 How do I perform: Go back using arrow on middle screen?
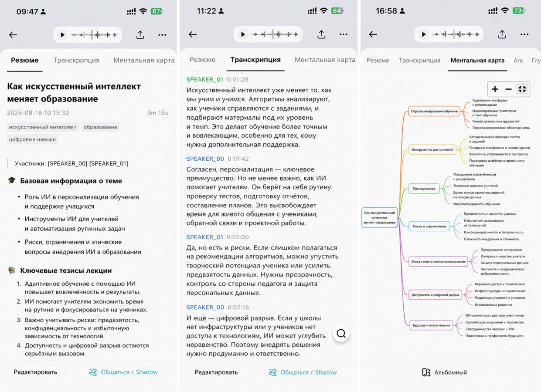pos(193,34)
